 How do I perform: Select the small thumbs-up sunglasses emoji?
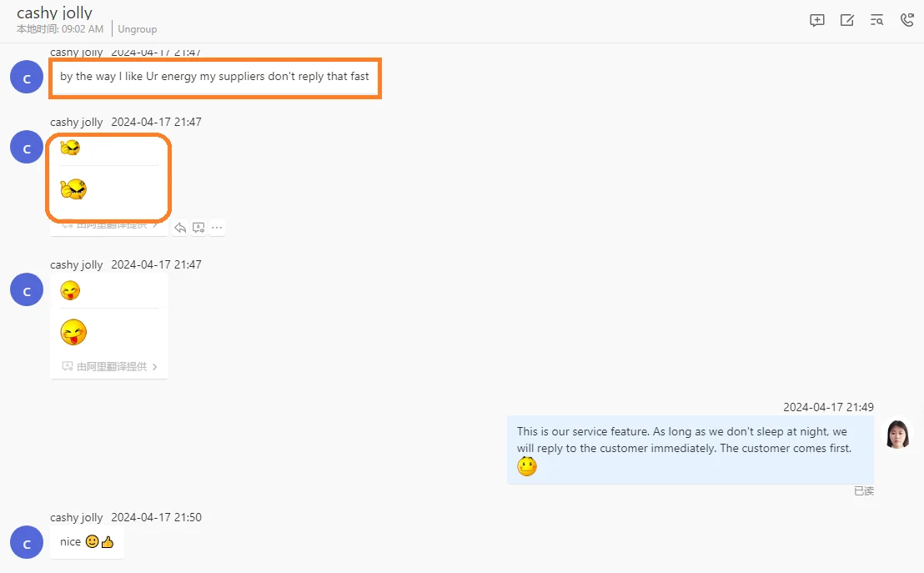point(70,148)
